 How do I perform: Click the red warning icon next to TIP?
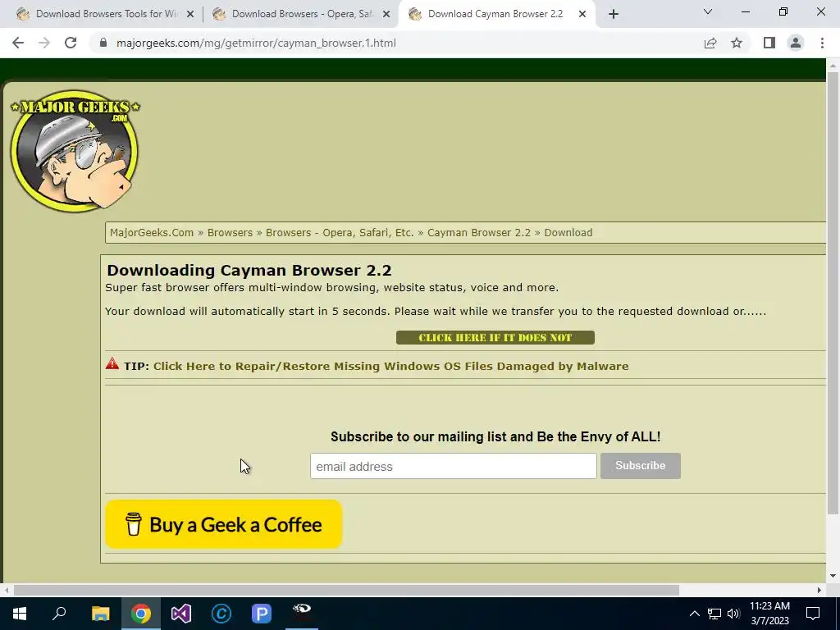click(x=112, y=363)
